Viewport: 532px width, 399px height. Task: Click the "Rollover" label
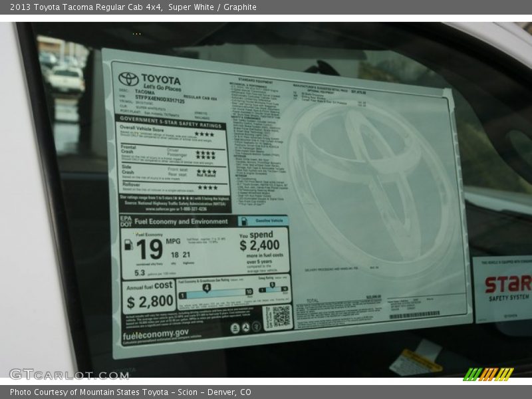pyautogui.click(x=131, y=185)
